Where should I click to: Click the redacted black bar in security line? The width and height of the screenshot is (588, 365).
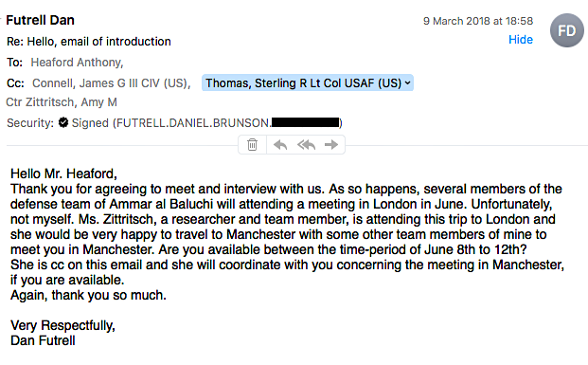pos(305,122)
